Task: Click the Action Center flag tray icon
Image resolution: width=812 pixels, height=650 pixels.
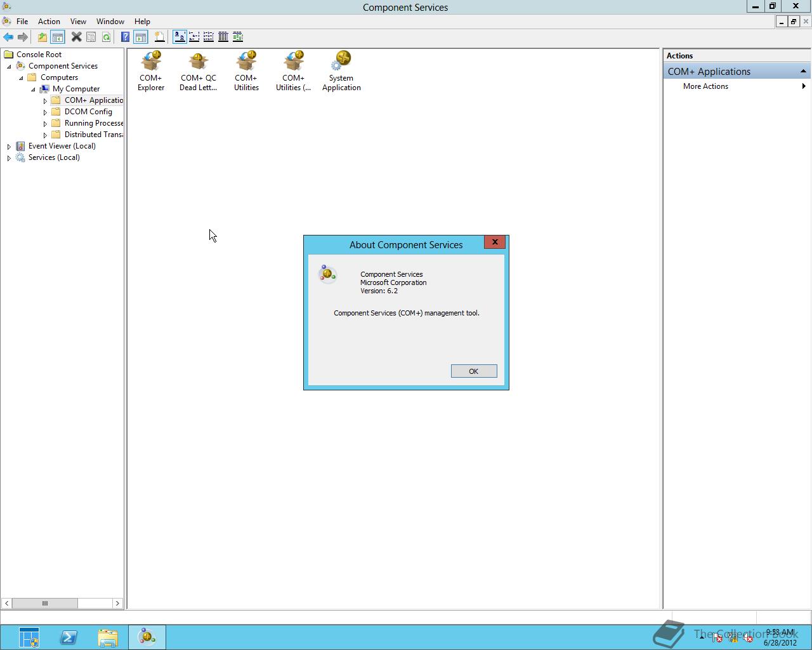Action: click(717, 637)
